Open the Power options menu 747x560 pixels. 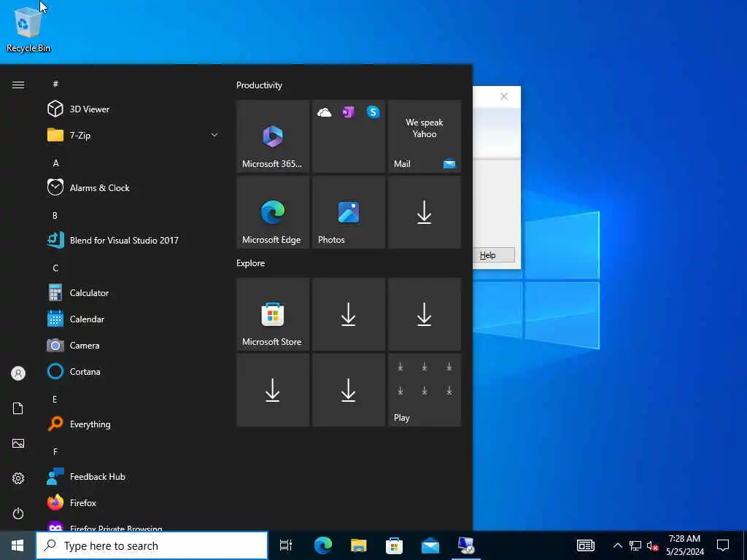pyautogui.click(x=18, y=513)
